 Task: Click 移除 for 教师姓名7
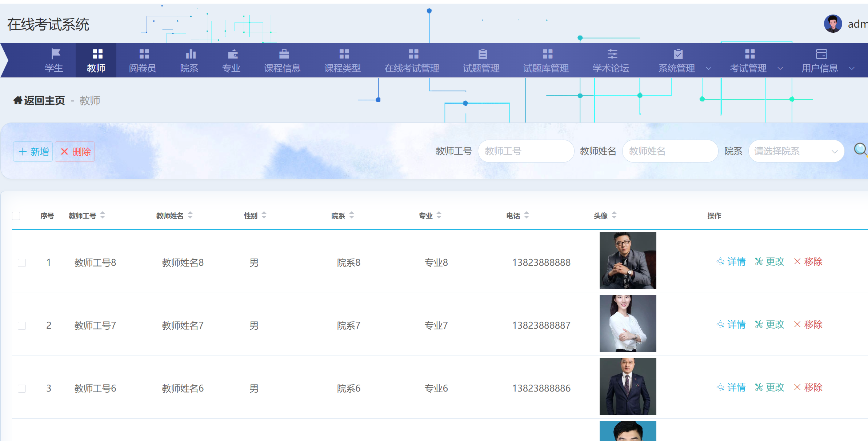808,325
